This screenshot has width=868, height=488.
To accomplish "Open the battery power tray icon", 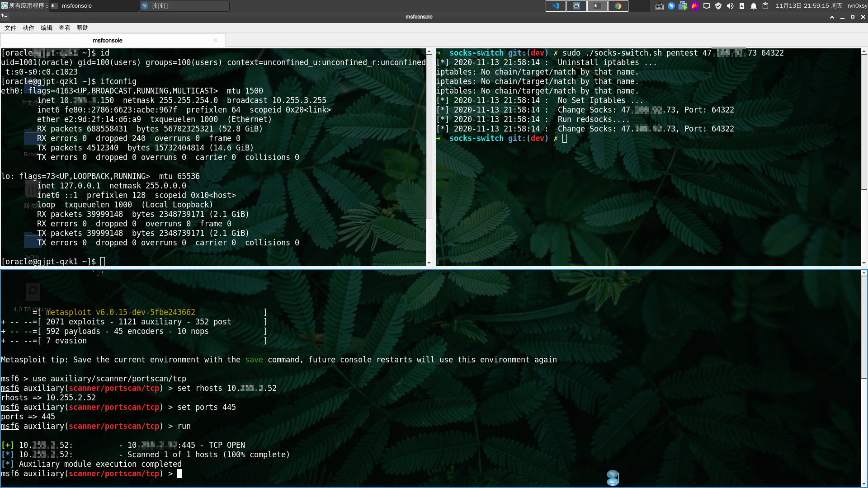I will pyautogui.click(x=742, y=6).
